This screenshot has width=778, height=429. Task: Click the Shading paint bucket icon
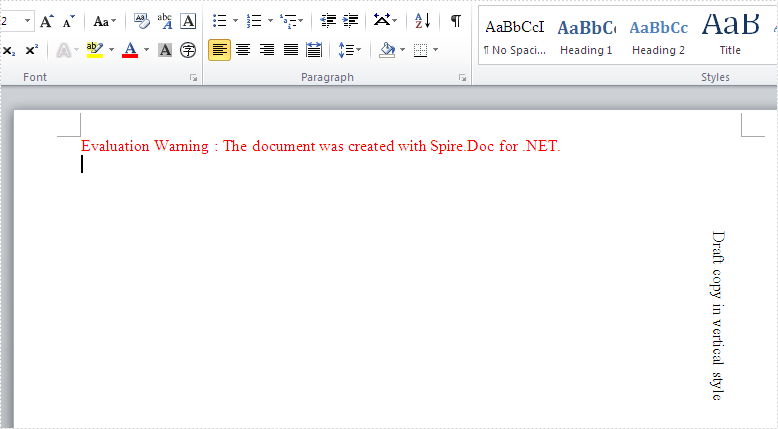tap(387, 50)
